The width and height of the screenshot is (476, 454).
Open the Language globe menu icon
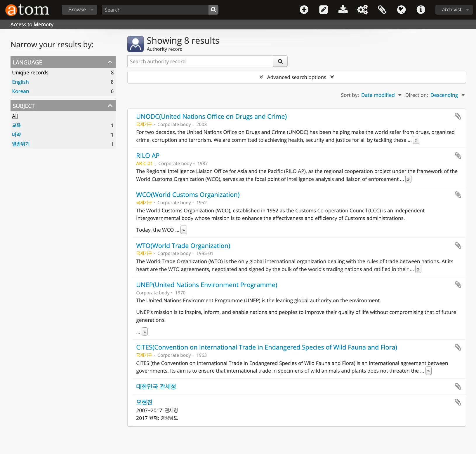pos(401,10)
